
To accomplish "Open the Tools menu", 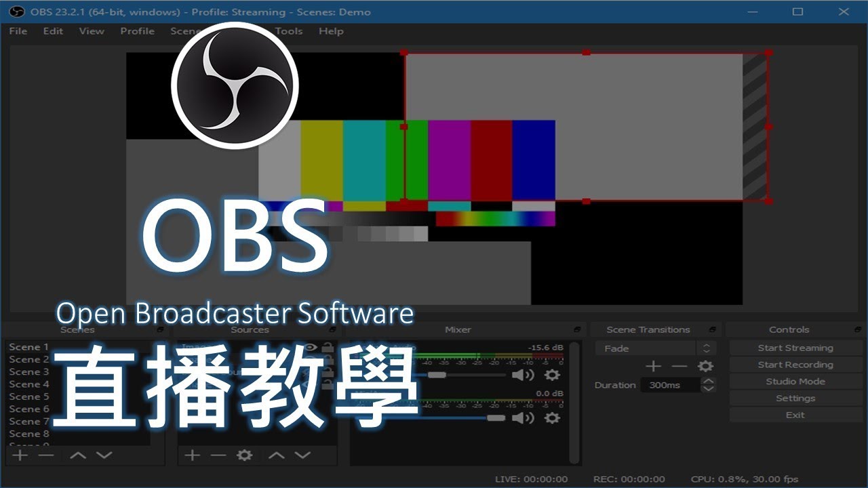I will (x=289, y=31).
